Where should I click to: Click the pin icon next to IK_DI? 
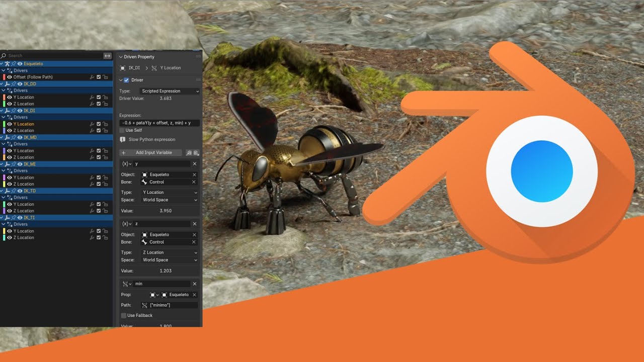pos(14,111)
